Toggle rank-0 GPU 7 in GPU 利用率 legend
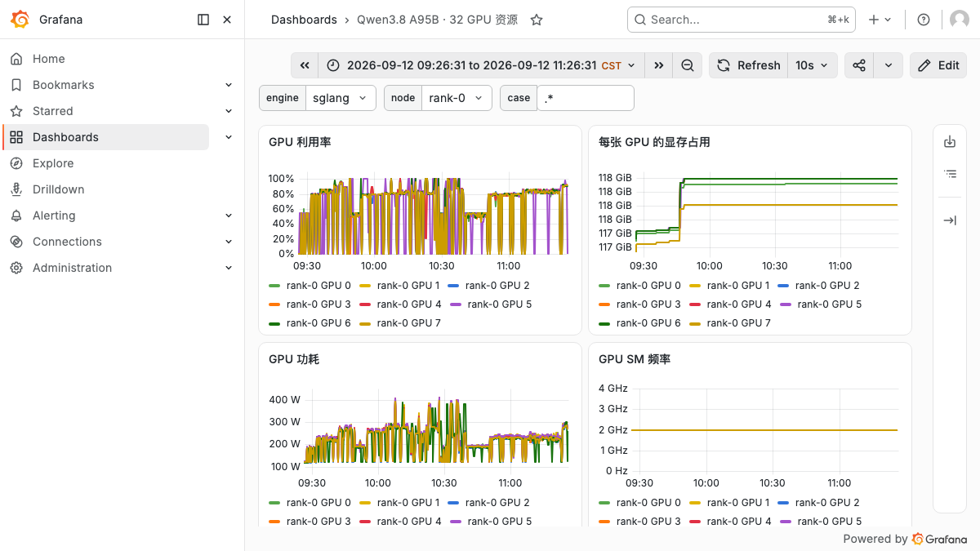The image size is (980, 551). 408,323
